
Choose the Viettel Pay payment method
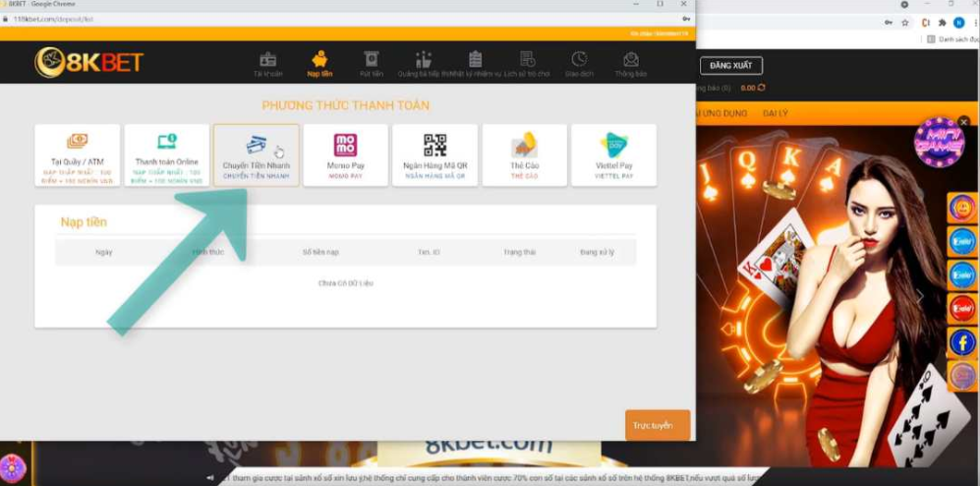click(x=613, y=154)
